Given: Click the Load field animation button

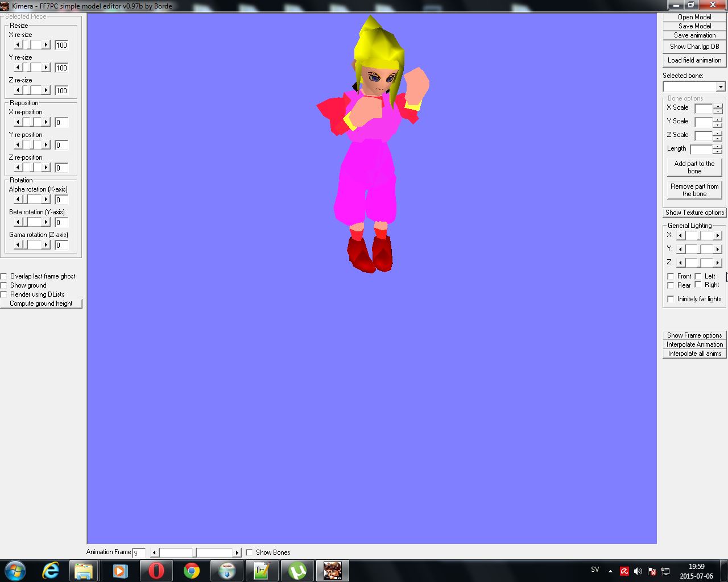Looking at the screenshot, I should (x=694, y=60).
